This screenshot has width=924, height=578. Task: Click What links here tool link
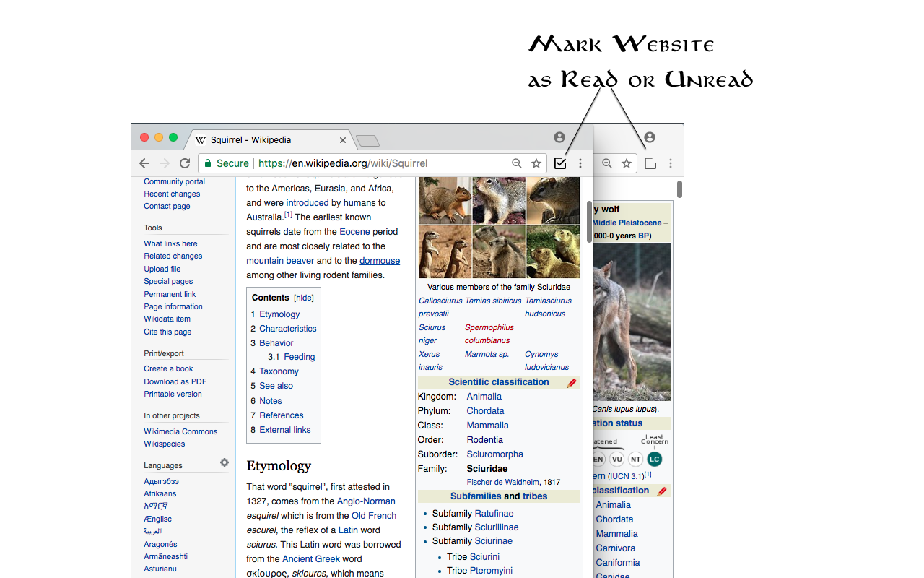[170, 243]
